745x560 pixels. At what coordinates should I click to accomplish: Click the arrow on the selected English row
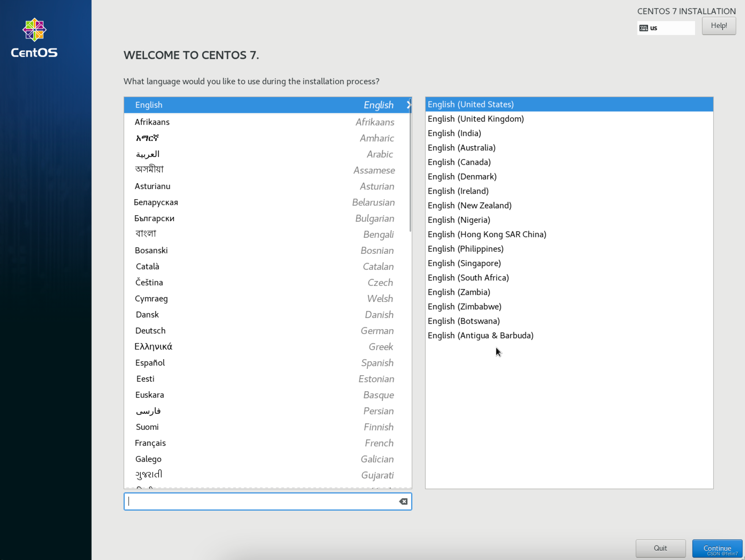pos(408,105)
